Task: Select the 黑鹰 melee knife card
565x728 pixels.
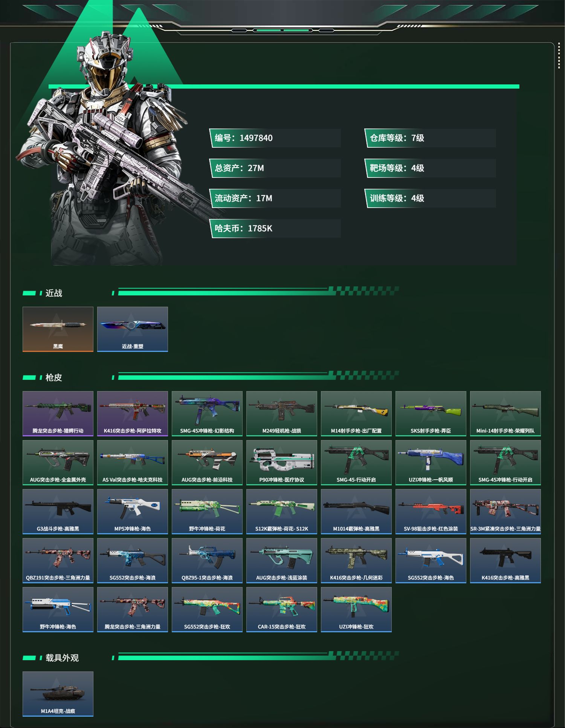Action: point(58,329)
